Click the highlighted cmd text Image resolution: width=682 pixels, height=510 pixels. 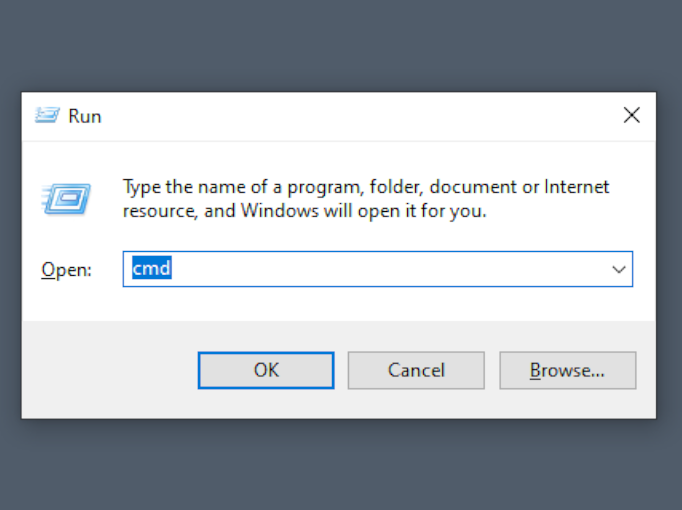tap(152, 269)
